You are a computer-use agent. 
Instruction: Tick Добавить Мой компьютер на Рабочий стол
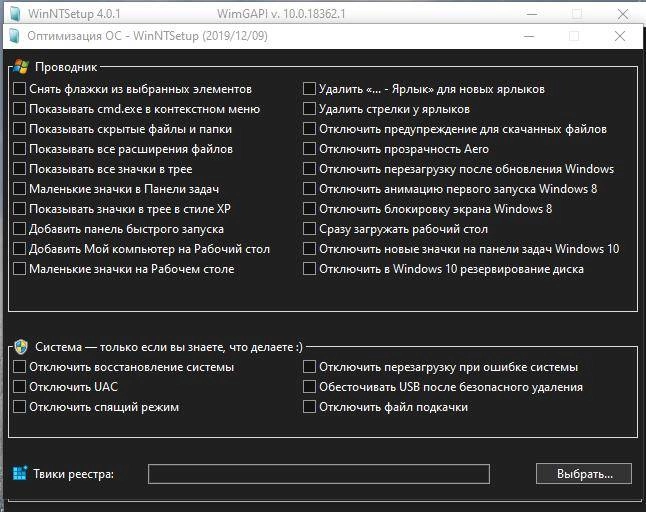[19, 249]
